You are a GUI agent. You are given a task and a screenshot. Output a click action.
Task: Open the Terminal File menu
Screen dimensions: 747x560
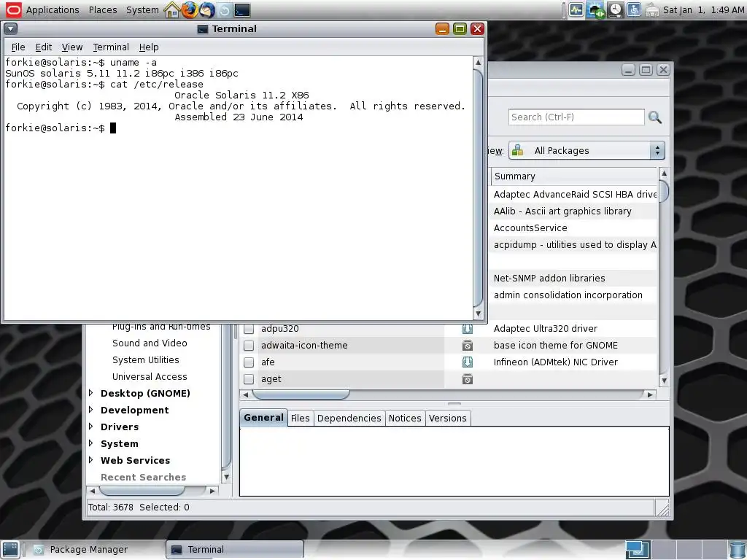[x=18, y=47]
